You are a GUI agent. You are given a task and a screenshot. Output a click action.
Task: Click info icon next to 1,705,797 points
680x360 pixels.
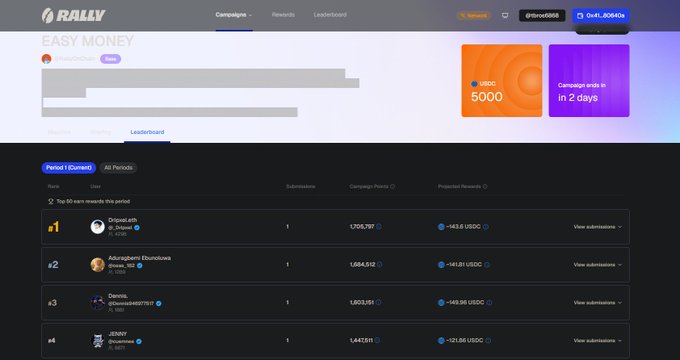point(379,226)
